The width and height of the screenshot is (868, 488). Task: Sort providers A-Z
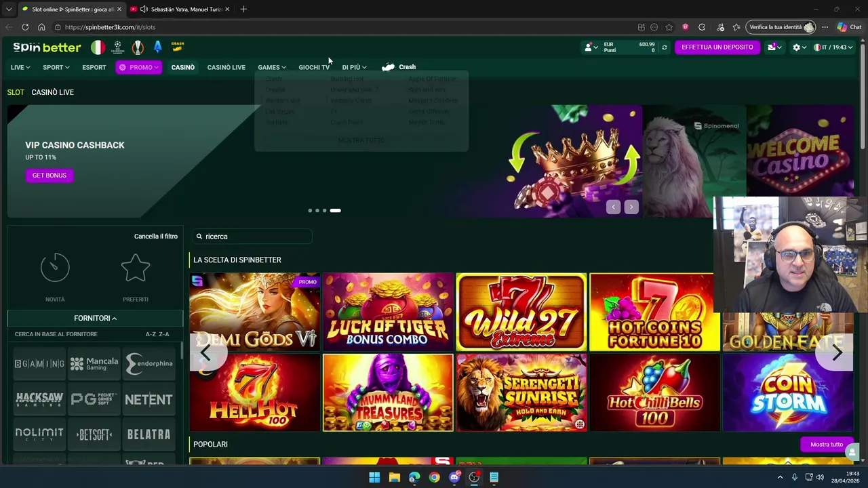pos(150,334)
